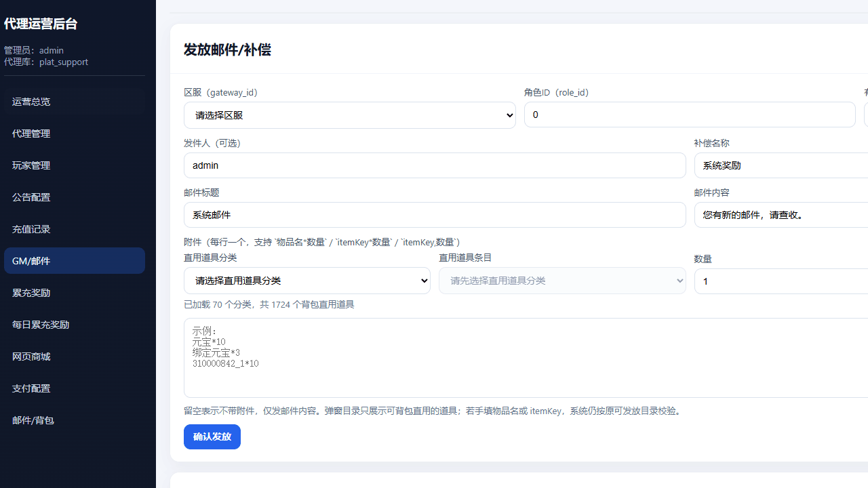Click the 邮件标题 subject field
This screenshot has width=868, height=488.
(x=434, y=215)
